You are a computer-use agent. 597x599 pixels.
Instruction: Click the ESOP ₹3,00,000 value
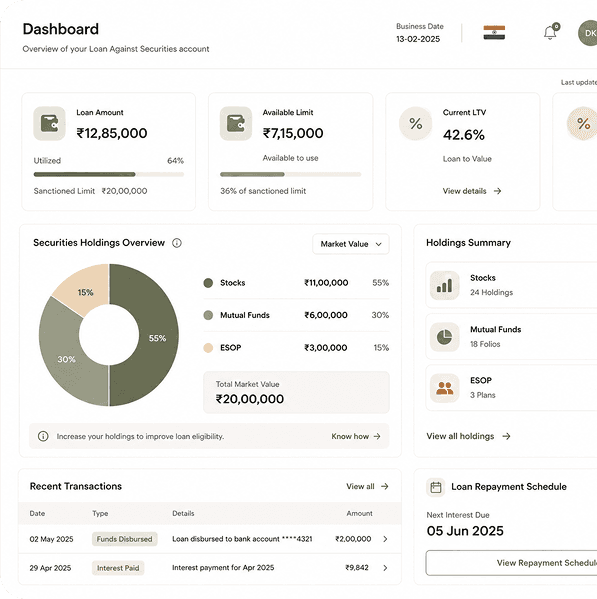pos(325,348)
